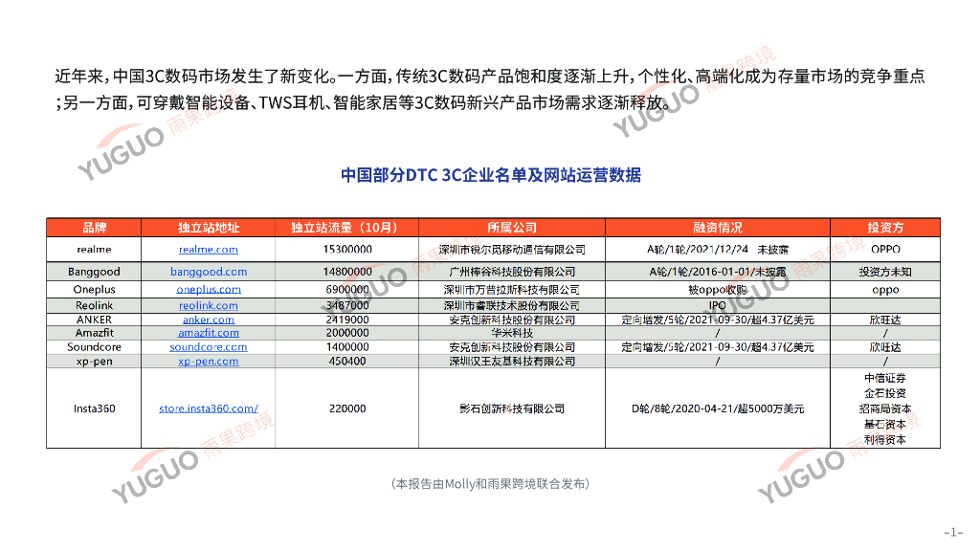980x552 pixels.
Task: Select the realme brand cell
Action: coord(94,249)
